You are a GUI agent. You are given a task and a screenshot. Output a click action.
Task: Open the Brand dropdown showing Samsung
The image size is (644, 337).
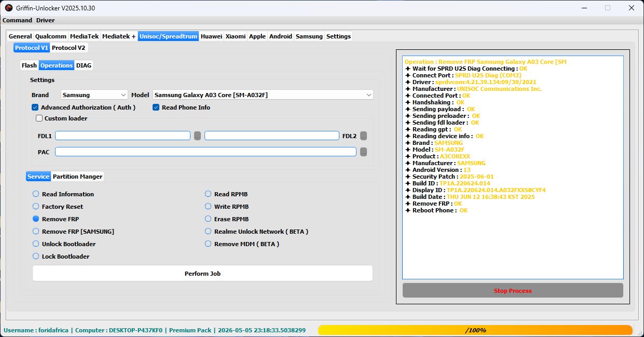click(94, 95)
